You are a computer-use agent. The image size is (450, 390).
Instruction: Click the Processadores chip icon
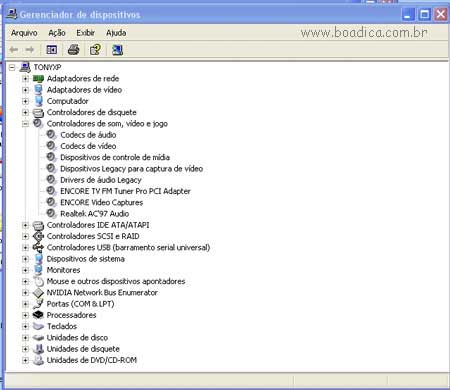coord(38,315)
